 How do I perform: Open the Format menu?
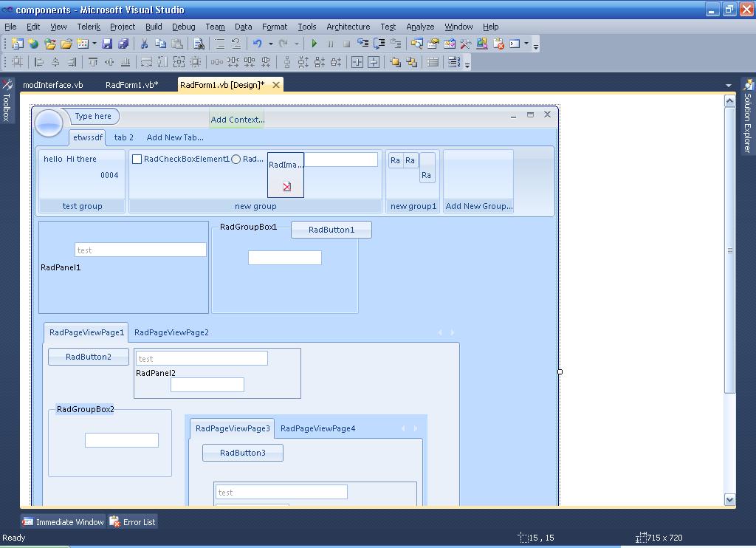pyautogui.click(x=275, y=27)
